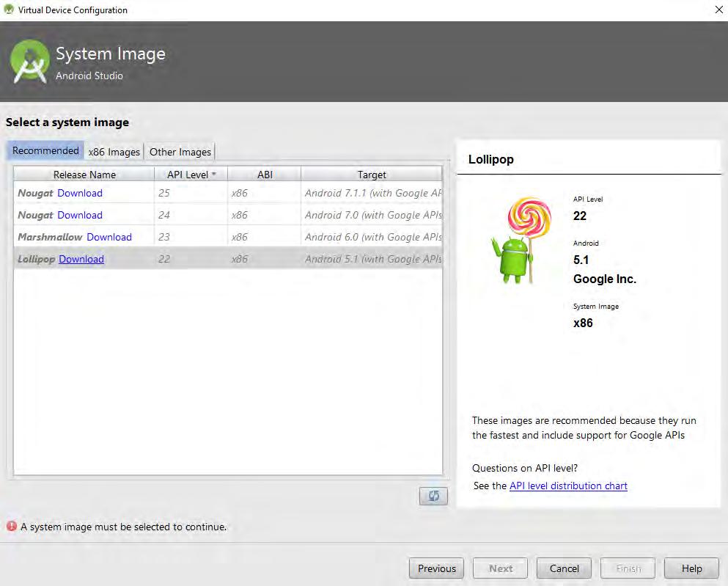728x586 pixels.
Task: Click the Marshmallow release name text
Action: [50, 237]
